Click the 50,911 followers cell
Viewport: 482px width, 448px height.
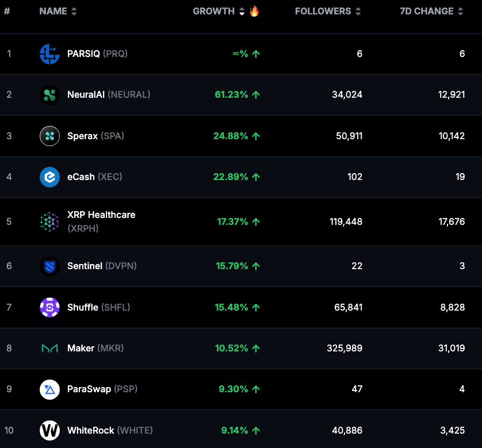[x=349, y=136]
